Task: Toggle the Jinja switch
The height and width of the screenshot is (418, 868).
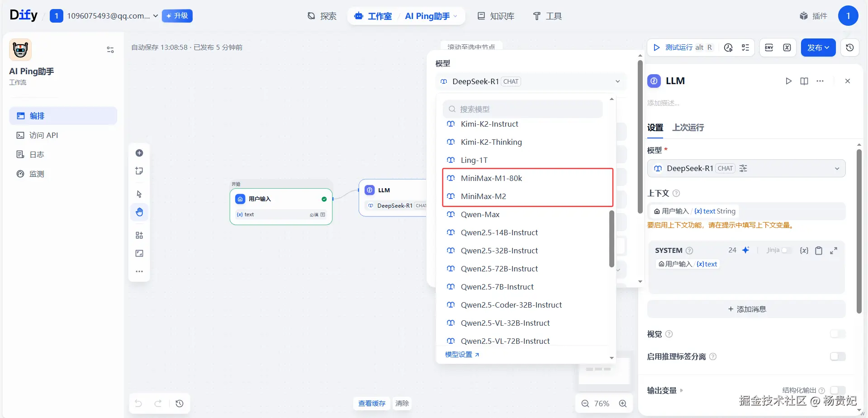Action: (787, 250)
